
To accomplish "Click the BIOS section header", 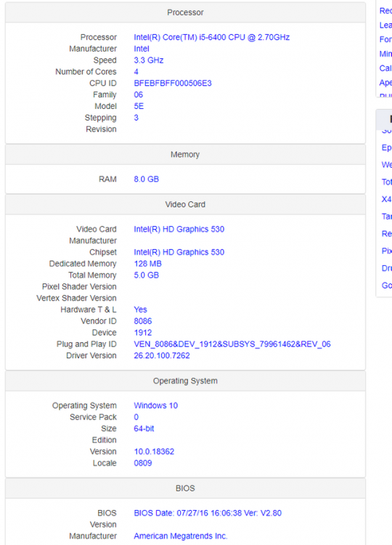I will coord(185,488).
